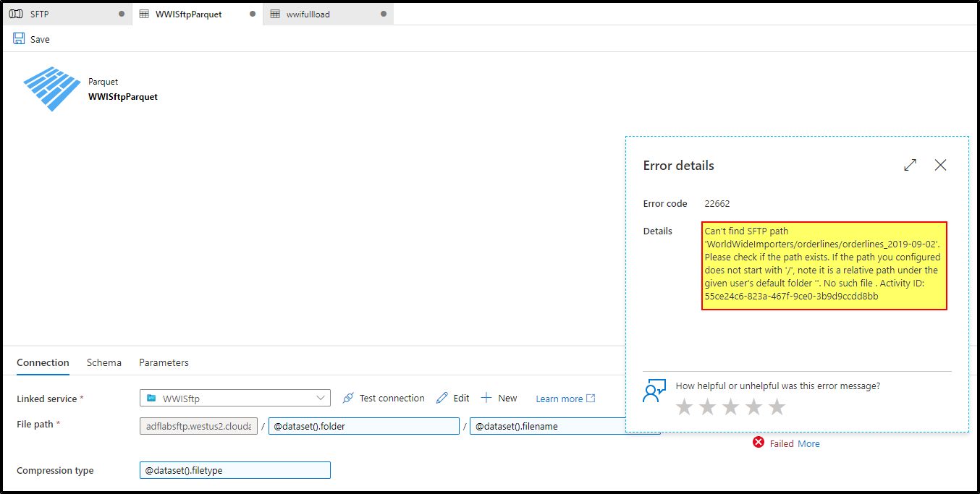Select the fifth star in the rating row
Viewport: 980px width, 494px height.
click(777, 406)
